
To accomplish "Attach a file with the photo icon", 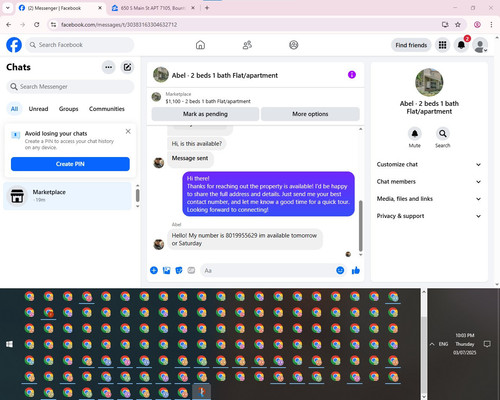I will (x=166, y=270).
